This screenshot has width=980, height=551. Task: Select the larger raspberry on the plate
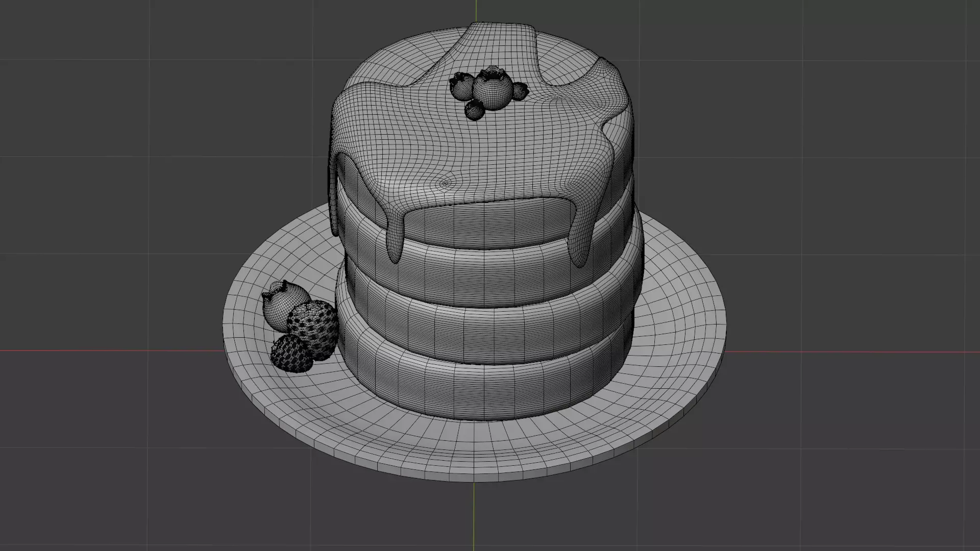click(312, 330)
